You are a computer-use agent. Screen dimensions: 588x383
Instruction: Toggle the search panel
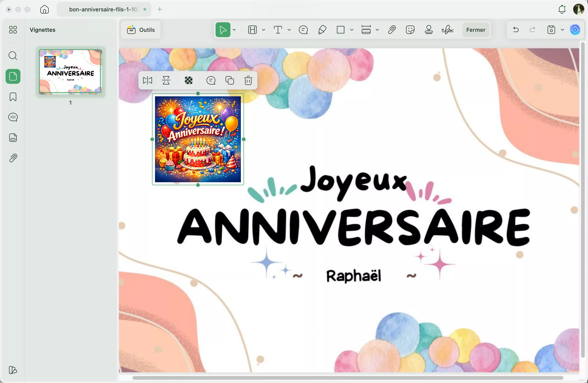tap(13, 56)
